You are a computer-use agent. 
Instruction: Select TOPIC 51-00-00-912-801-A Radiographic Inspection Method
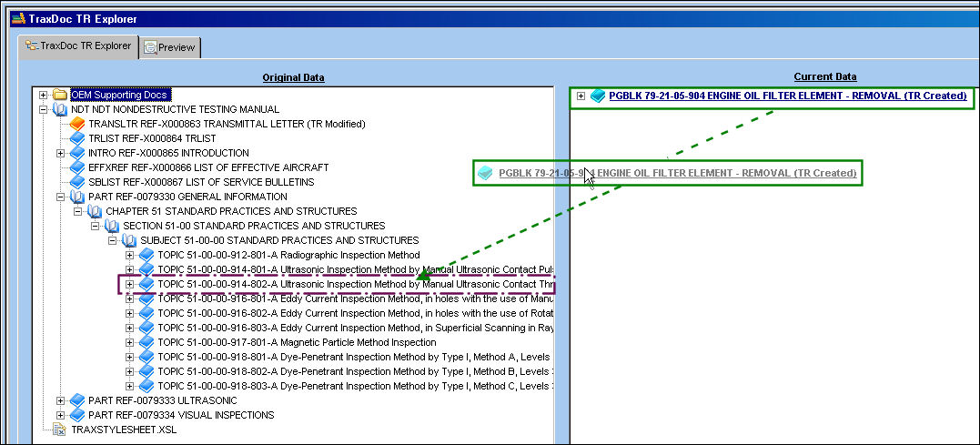[288, 255]
